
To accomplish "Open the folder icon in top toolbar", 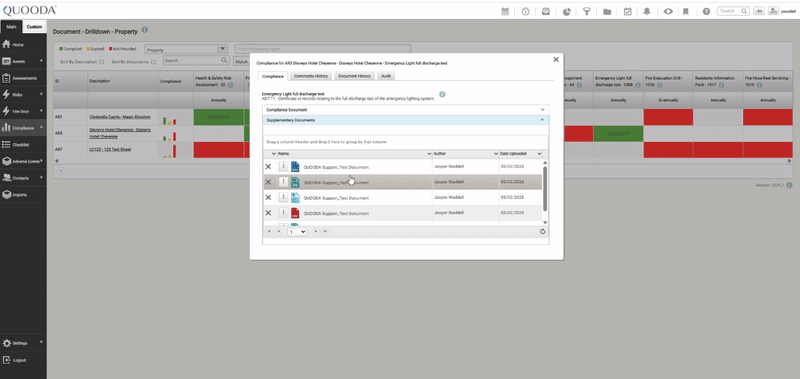I will (x=607, y=11).
